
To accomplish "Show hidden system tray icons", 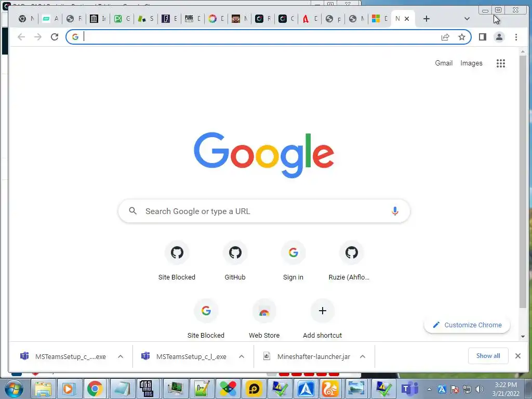I will [x=429, y=389].
